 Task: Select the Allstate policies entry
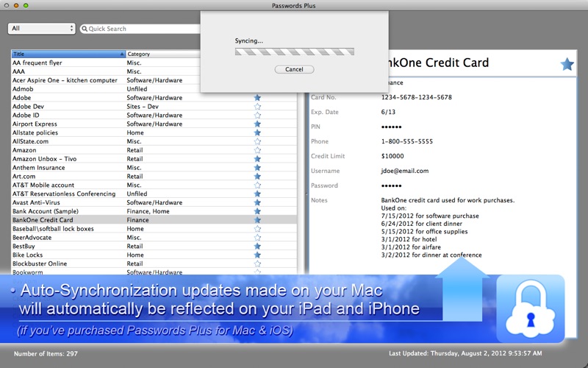tap(154, 132)
